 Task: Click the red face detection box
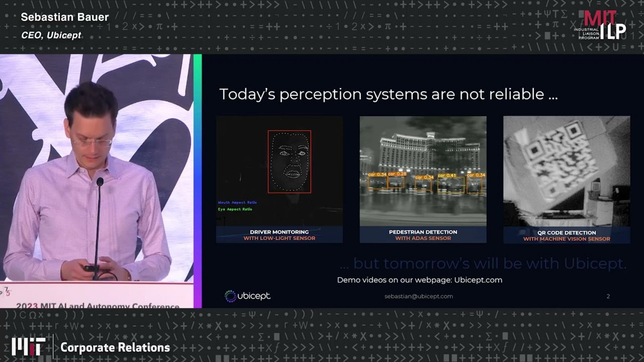tap(289, 162)
